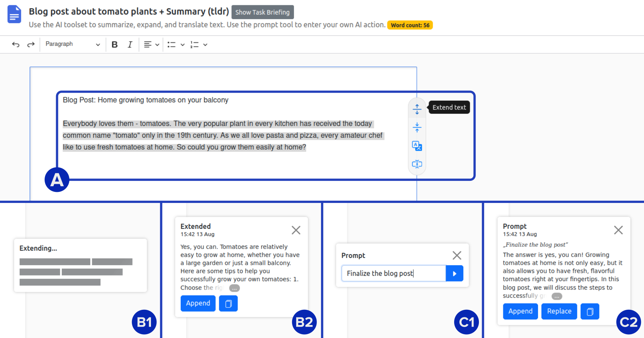Expand the text alignment dropdown
This screenshot has width=644, height=338.
(x=157, y=45)
